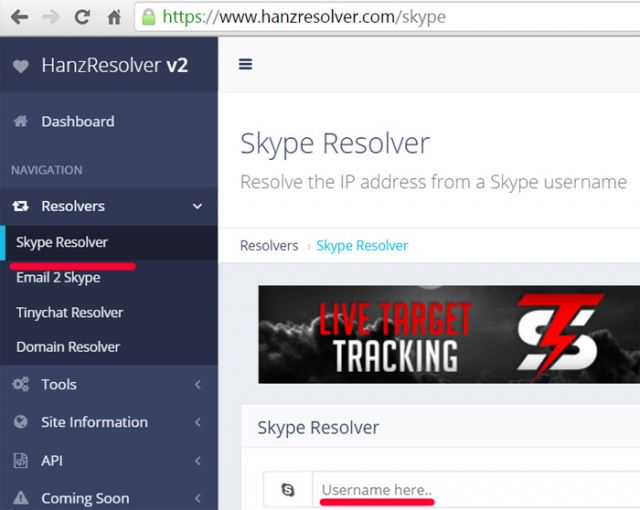This screenshot has width=640, height=510.
Task: Select Skype Resolver in sidebar
Action: point(62,242)
